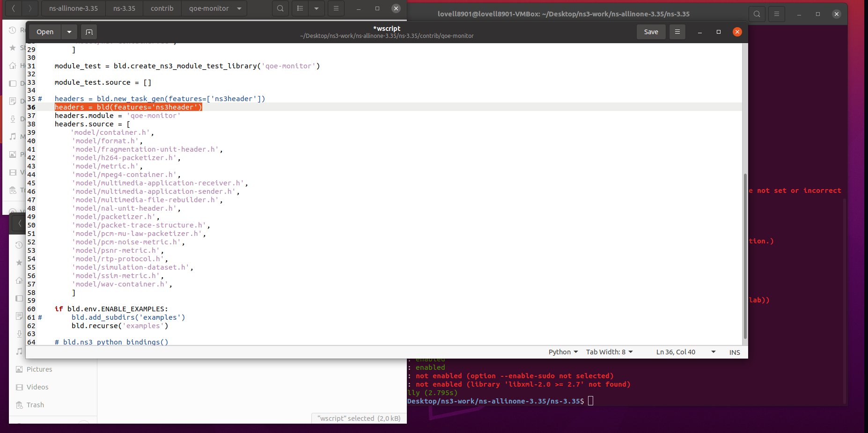Open the terminal hamburger menu

pyautogui.click(x=776, y=14)
